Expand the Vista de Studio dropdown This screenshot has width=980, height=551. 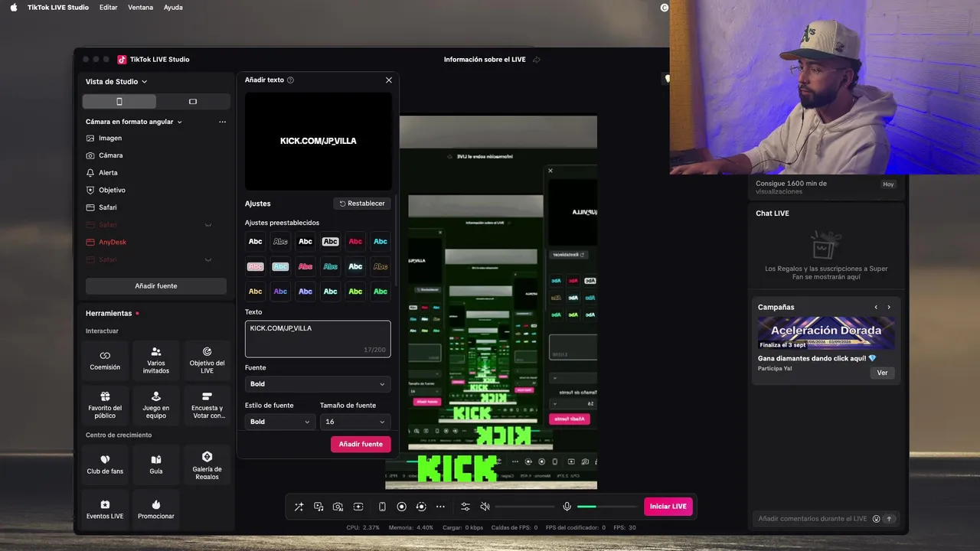116,82
